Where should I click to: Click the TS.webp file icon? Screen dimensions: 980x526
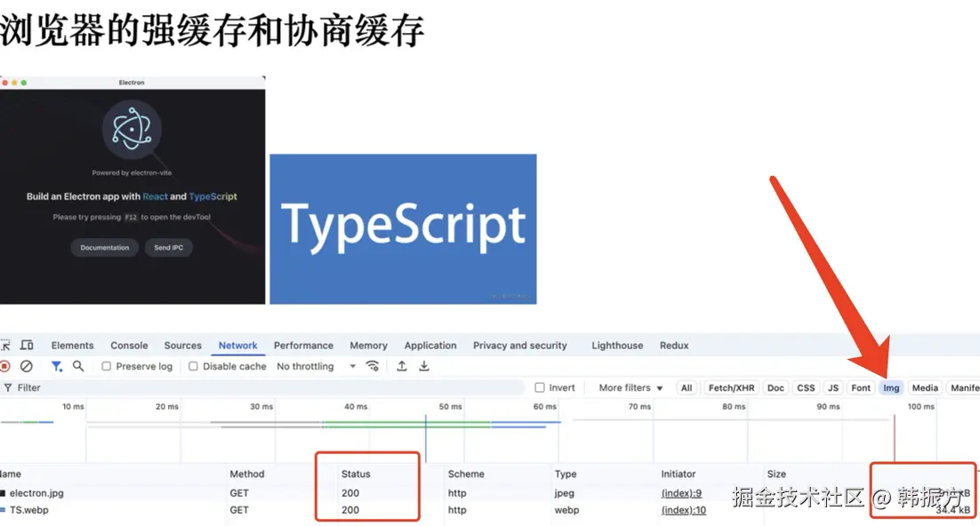4,510
